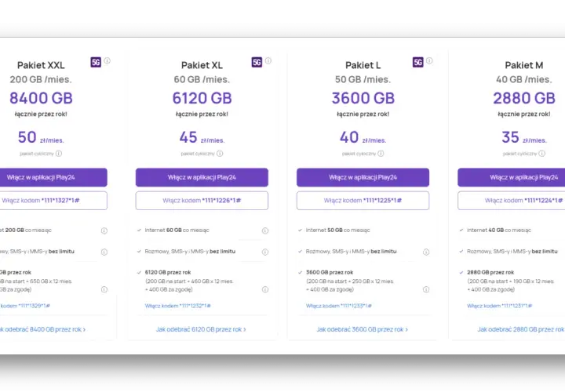Click Włącz kodem *111*1225*1# button

coord(363,201)
